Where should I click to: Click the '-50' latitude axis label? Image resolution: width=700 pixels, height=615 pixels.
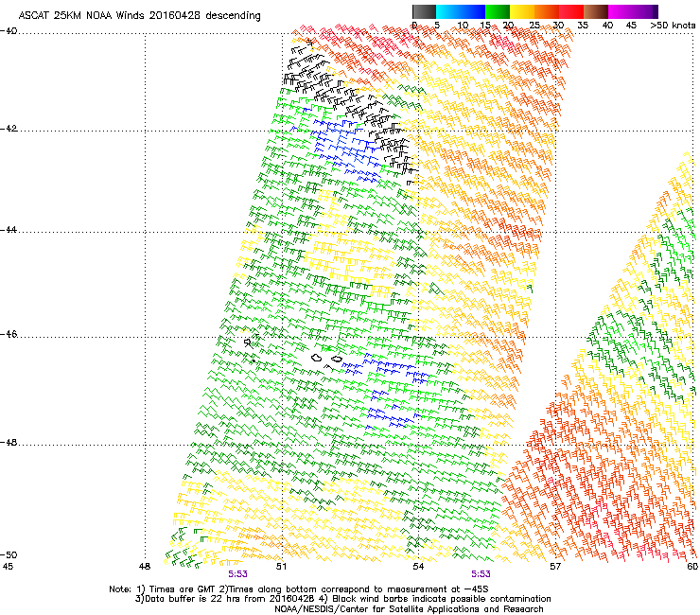click(9, 554)
